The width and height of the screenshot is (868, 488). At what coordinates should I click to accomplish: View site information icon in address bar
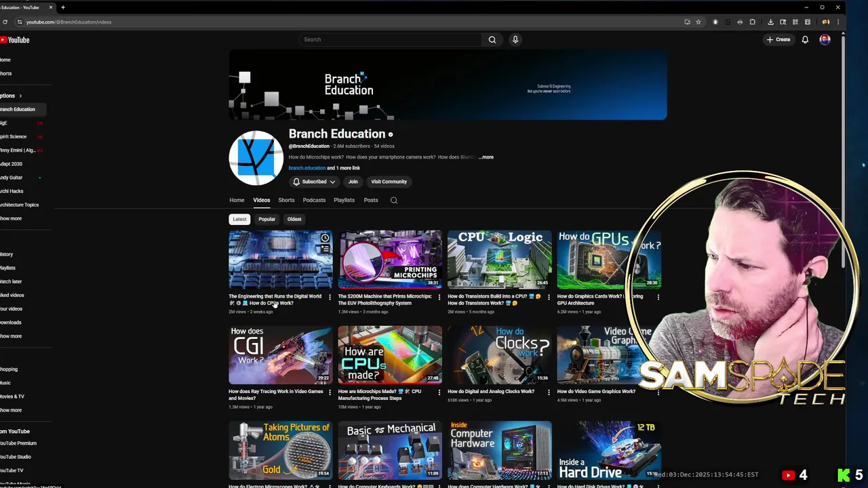(x=20, y=22)
